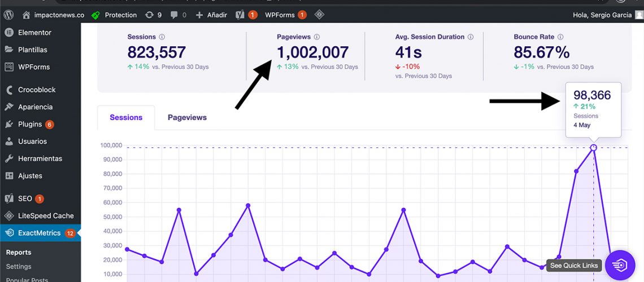The image size is (644, 282).
Task: Open the Hola, Sergio Garcia profile menu
Action: [607, 15]
